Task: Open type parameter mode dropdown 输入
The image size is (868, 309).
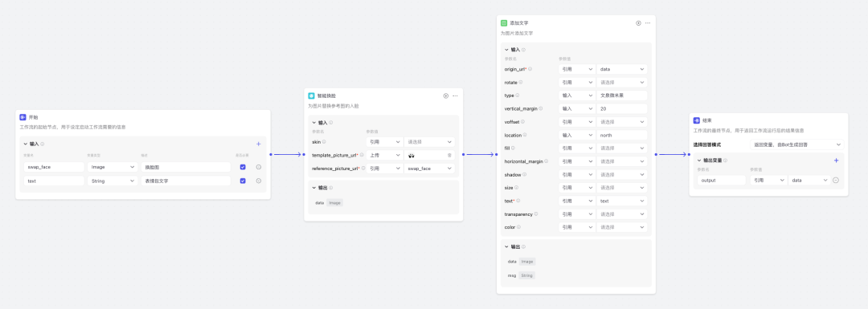Action: click(576, 96)
